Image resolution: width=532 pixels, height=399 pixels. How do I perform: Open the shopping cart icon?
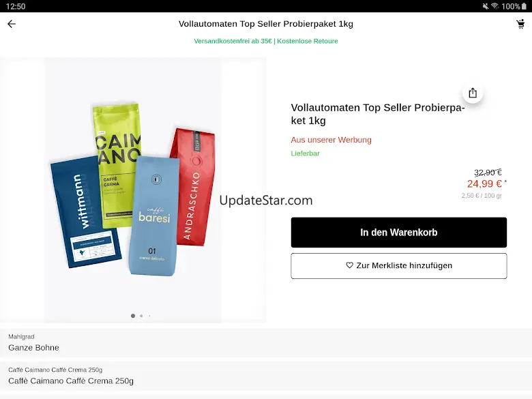click(520, 24)
